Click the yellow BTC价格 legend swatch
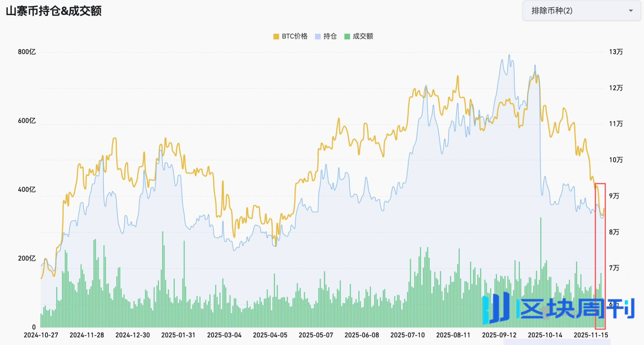The height and width of the screenshot is (345, 644). click(x=276, y=36)
